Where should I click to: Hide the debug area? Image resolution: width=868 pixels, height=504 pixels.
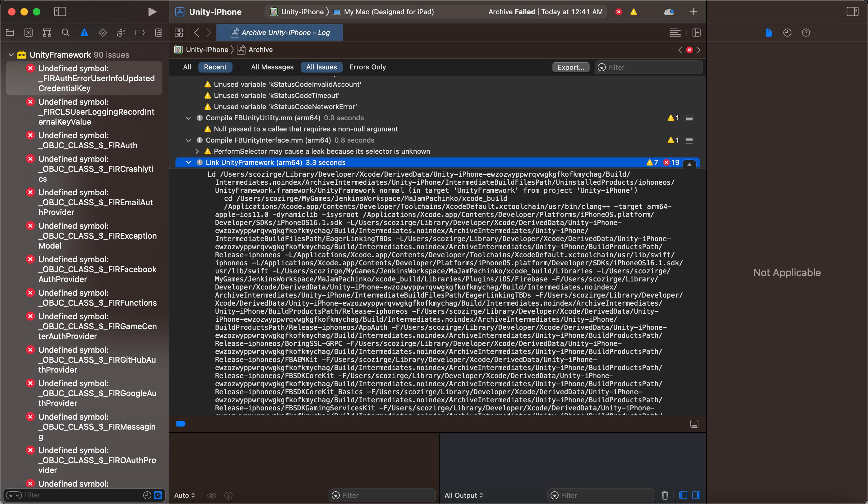click(694, 424)
